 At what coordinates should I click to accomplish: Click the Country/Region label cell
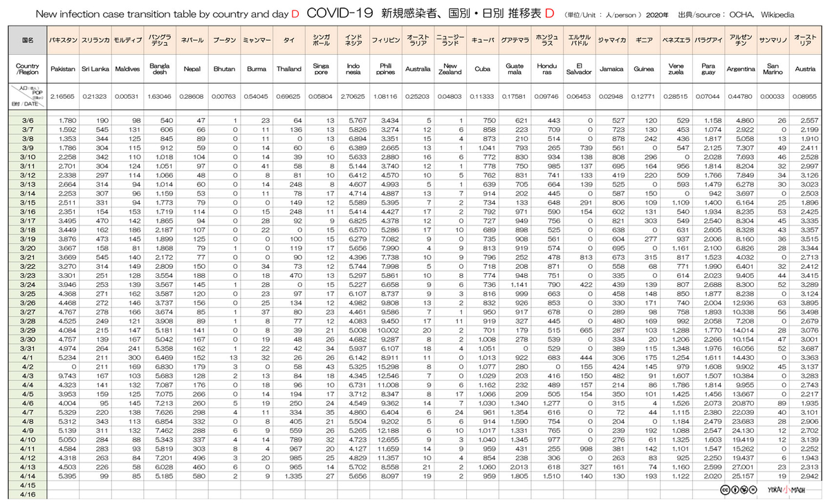pos(28,69)
